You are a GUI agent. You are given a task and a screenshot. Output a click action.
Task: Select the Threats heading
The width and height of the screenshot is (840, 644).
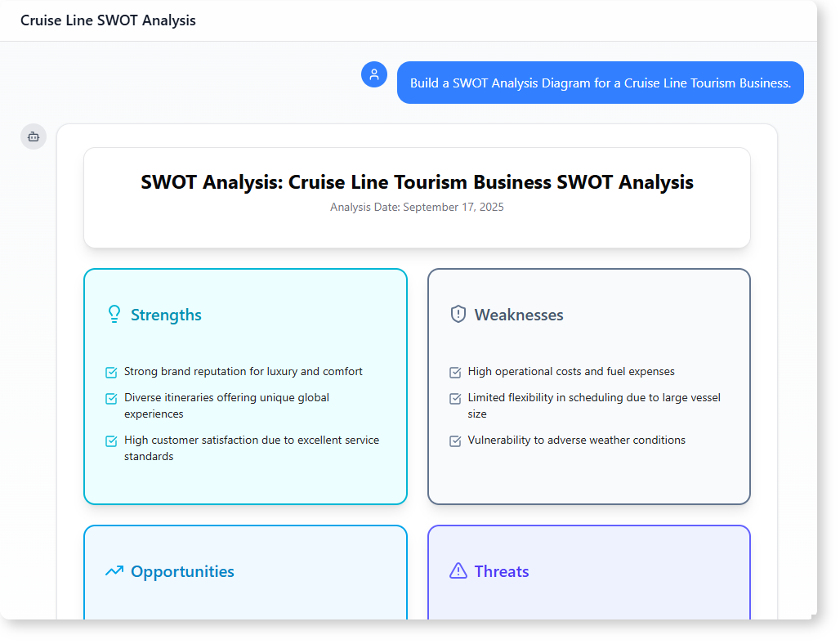[x=502, y=572]
